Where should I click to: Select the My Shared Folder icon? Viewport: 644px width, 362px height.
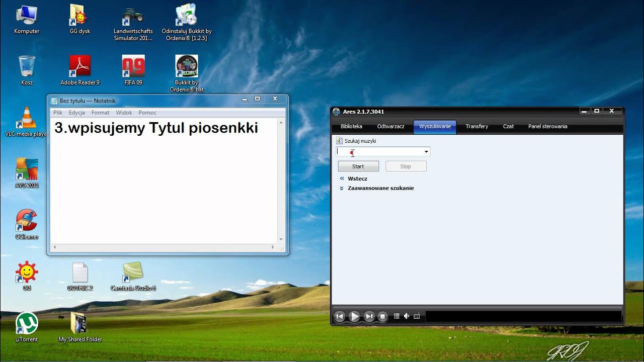pos(80,327)
